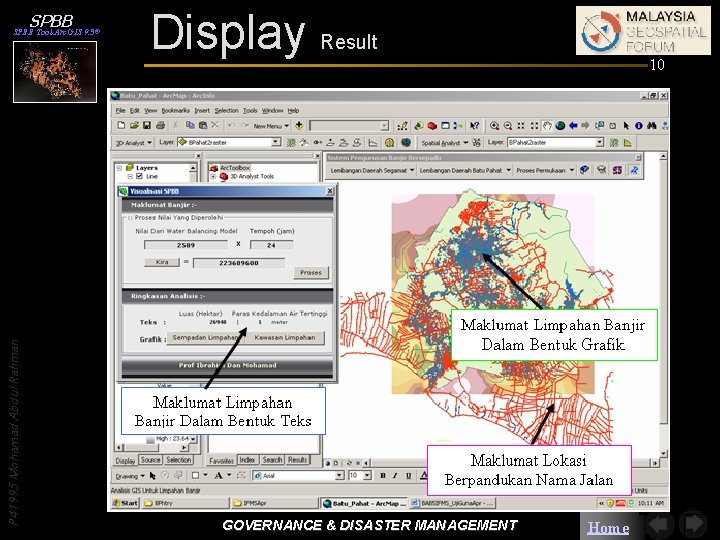720x540 pixels.
Task: Open the Tools menu
Action: point(250,111)
